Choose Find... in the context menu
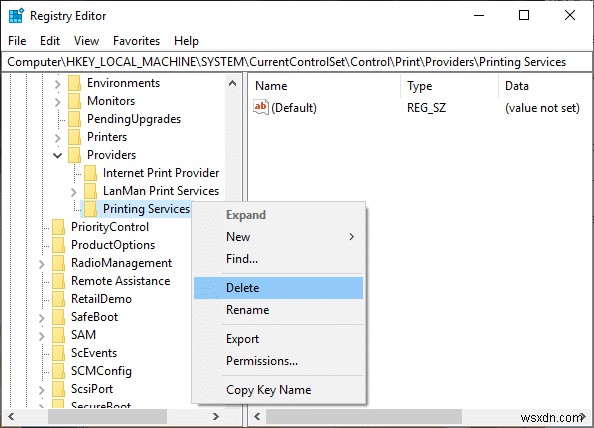594x428 pixels. coord(278,259)
